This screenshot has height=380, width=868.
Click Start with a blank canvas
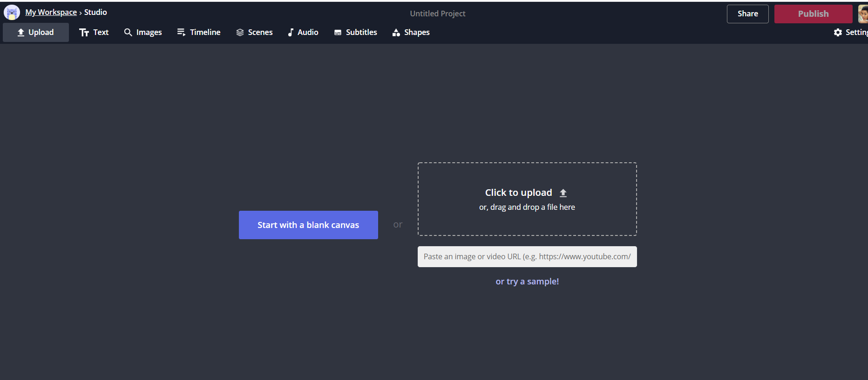[x=308, y=225]
